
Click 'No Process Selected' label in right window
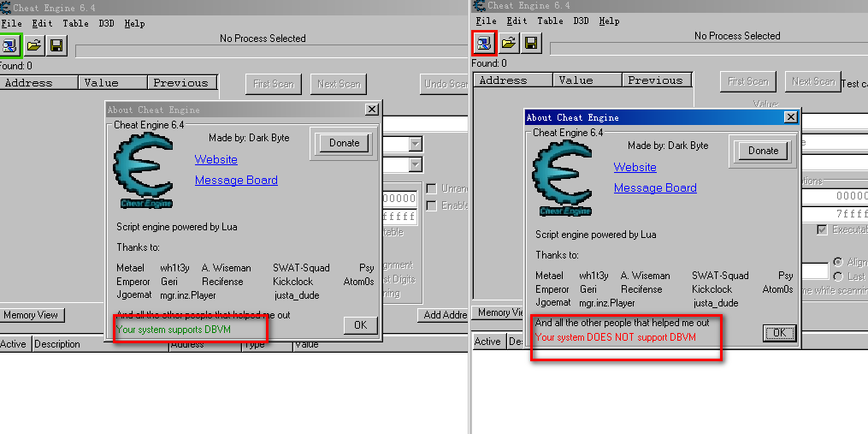[737, 36]
